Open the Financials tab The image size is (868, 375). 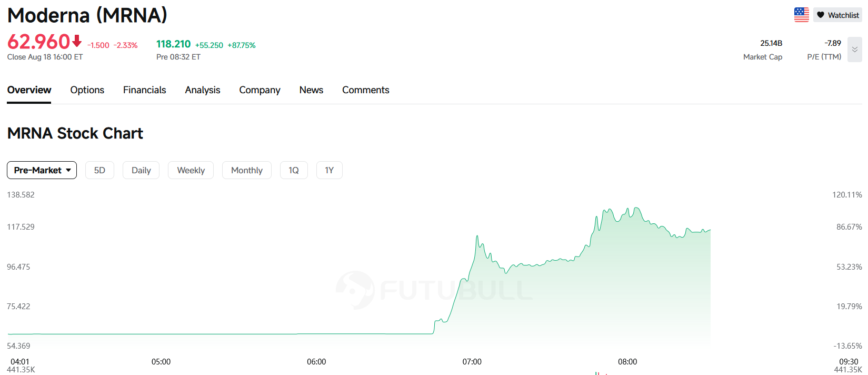pyautogui.click(x=144, y=90)
